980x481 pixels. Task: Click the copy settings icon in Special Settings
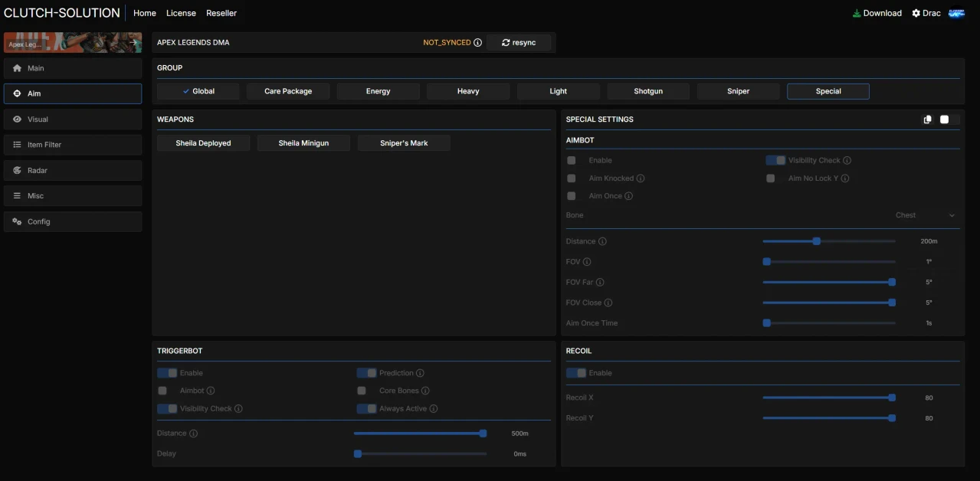click(x=927, y=119)
